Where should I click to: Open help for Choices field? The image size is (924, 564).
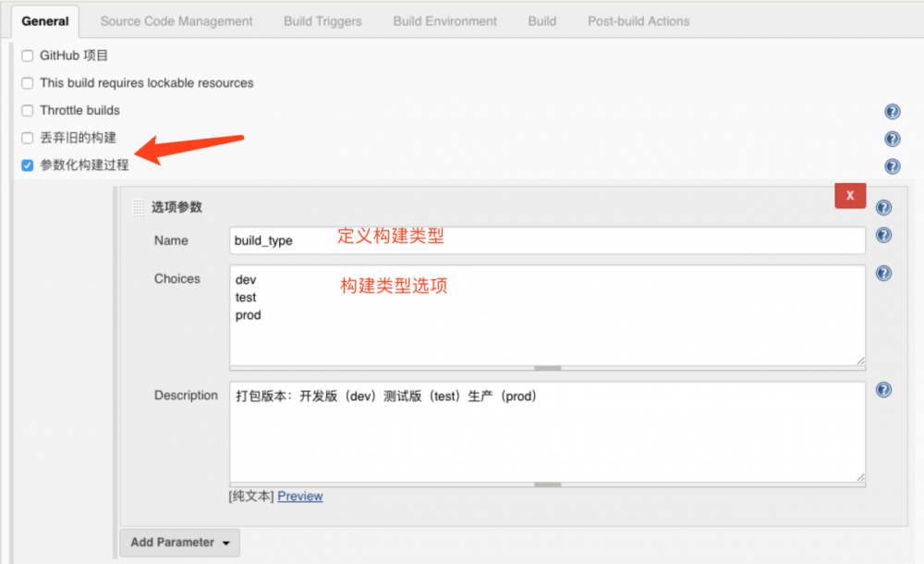(883, 273)
